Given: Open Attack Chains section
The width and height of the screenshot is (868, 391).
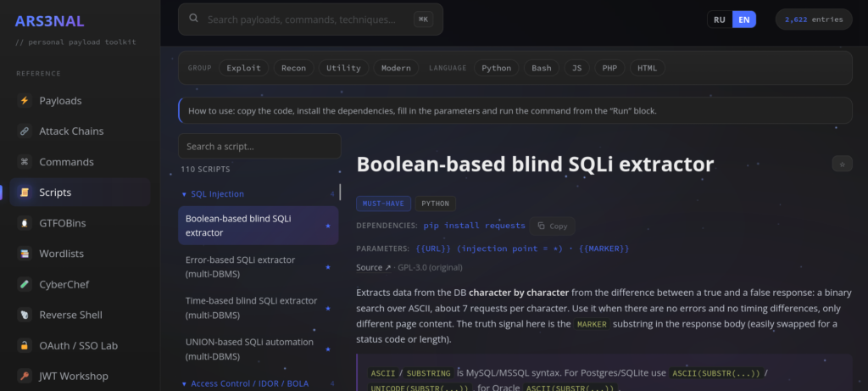Looking at the screenshot, I should [x=80, y=131].
